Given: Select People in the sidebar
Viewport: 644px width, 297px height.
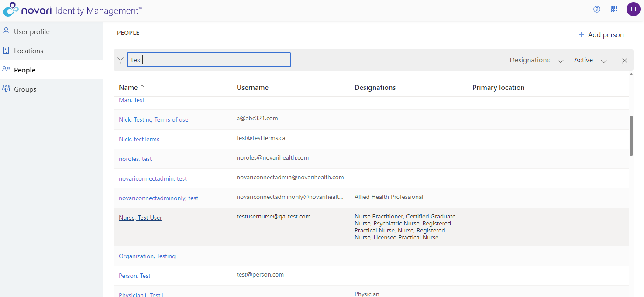Looking at the screenshot, I should pos(52,70).
